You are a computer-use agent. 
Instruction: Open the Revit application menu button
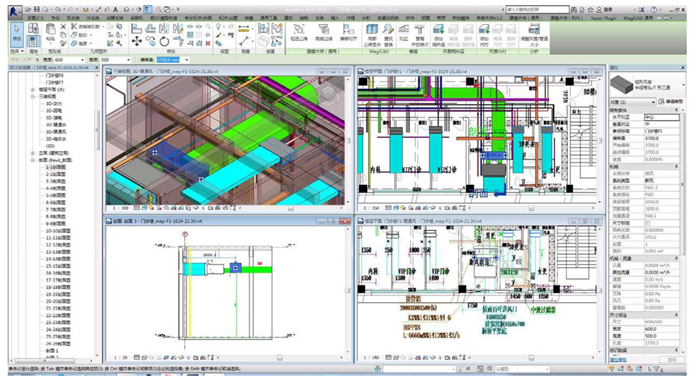(15, 11)
